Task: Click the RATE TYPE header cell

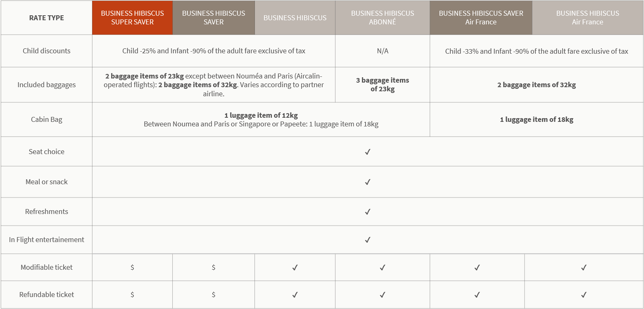Action: [x=46, y=18]
